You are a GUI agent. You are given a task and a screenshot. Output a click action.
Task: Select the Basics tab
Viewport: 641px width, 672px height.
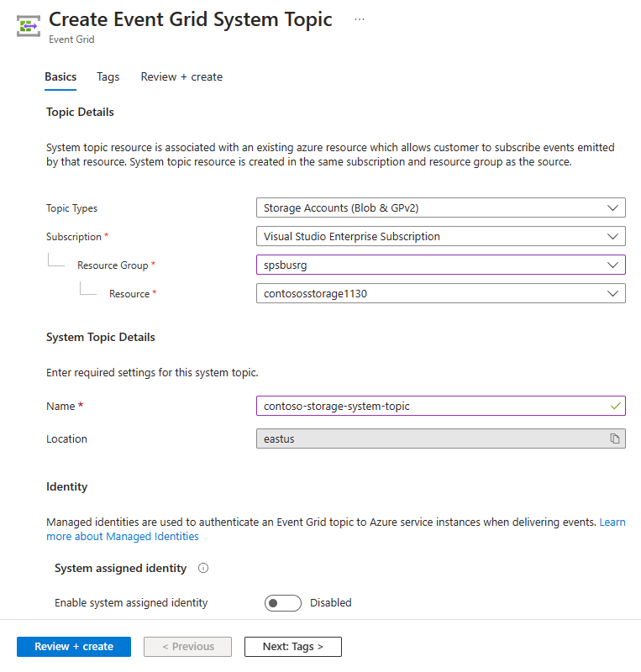click(60, 76)
